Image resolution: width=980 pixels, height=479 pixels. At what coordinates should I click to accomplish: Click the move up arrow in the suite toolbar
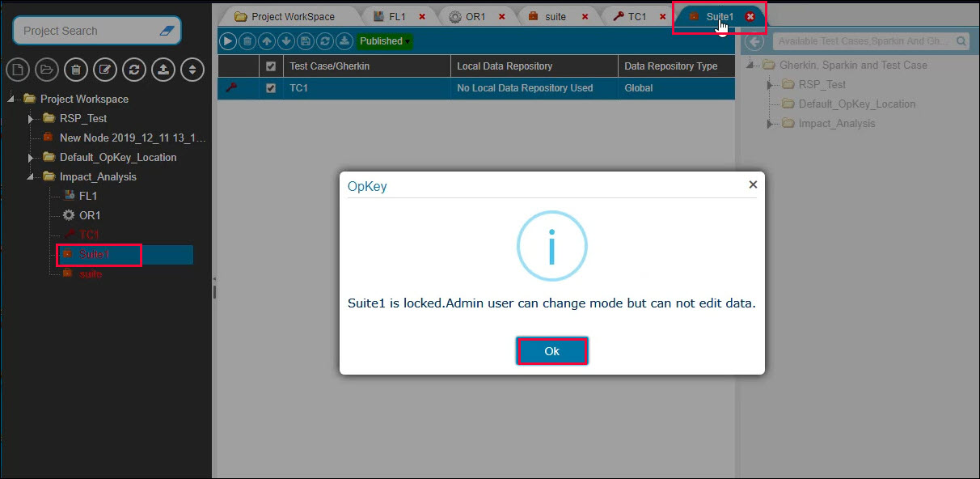click(267, 40)
